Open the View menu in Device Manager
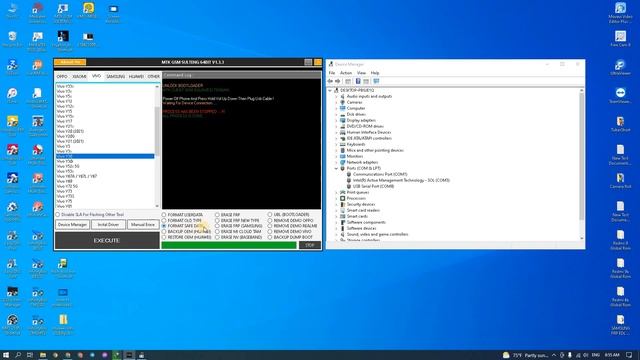640x360 pixels. [x=361, y=73]
